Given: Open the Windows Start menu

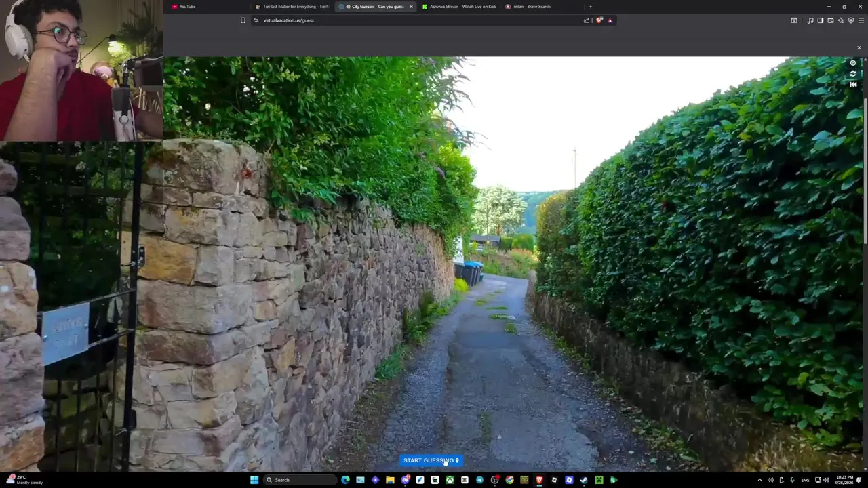Looking at the screenshot, I should click(254, 480).
